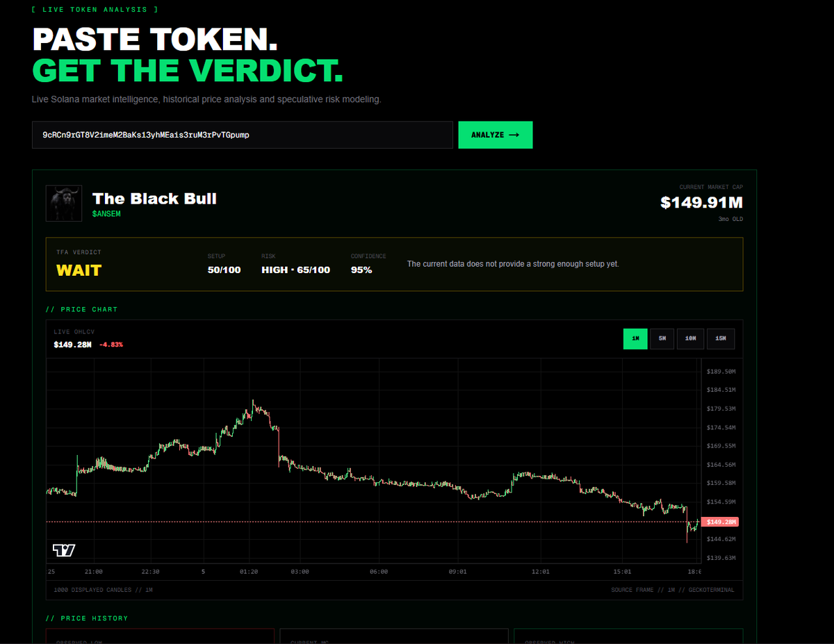Click the 50/100 setup score
The height and width of the screenshot is (644, 834).
pos(224,270)
